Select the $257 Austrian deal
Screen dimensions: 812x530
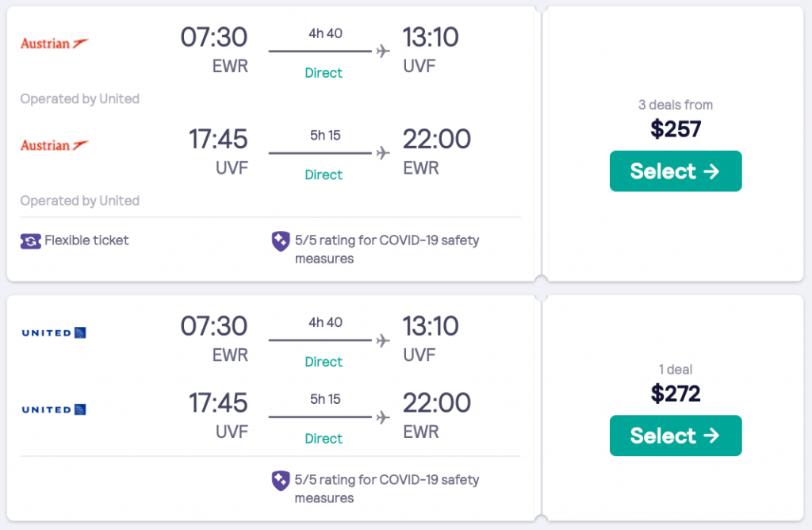[x=675, y=171]
